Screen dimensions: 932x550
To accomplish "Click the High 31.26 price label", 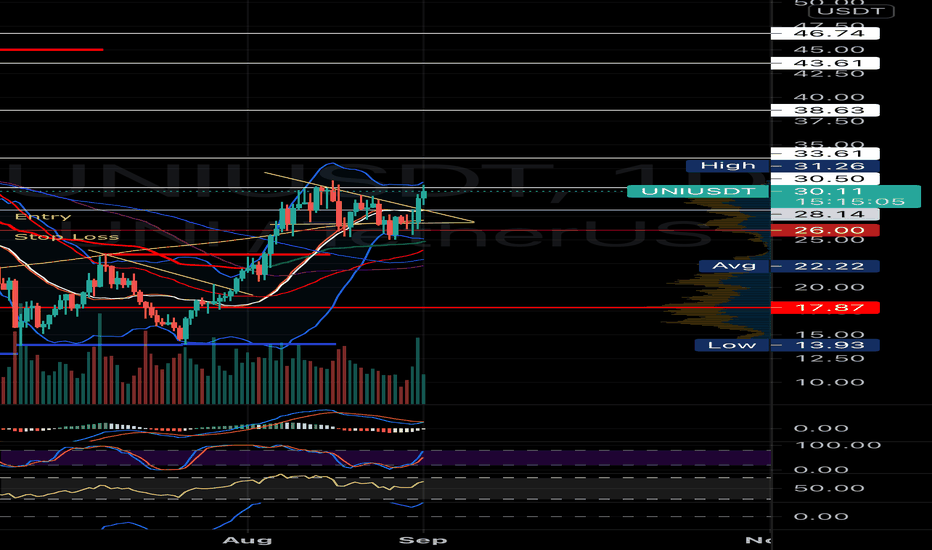I will tap(783, 166).
